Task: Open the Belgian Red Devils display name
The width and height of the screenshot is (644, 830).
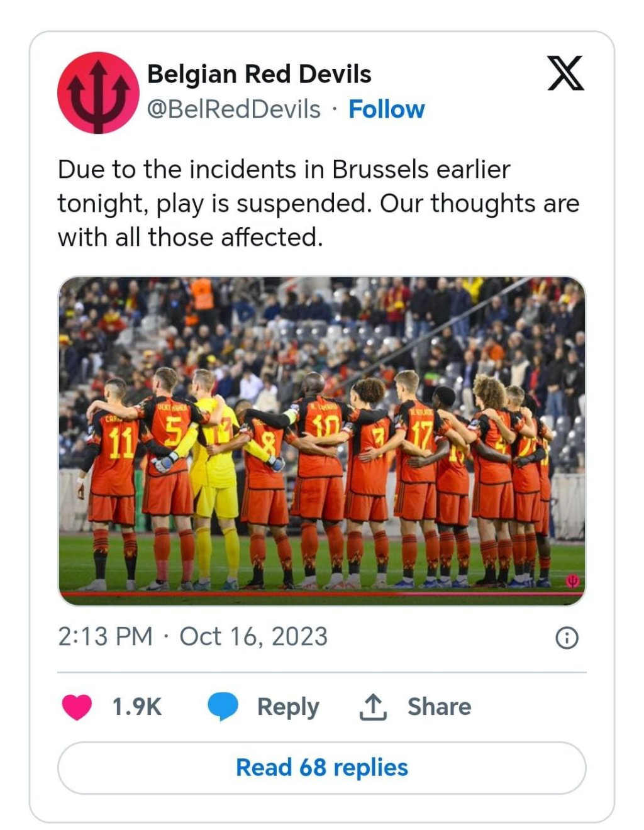Action: click(259, 74)
